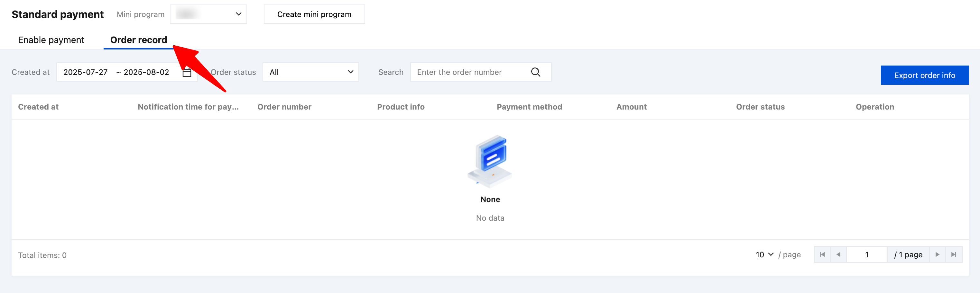Jump to last page of orders
Image resolution: width=980 pixels, height=293 pixels.
(953, 255)
